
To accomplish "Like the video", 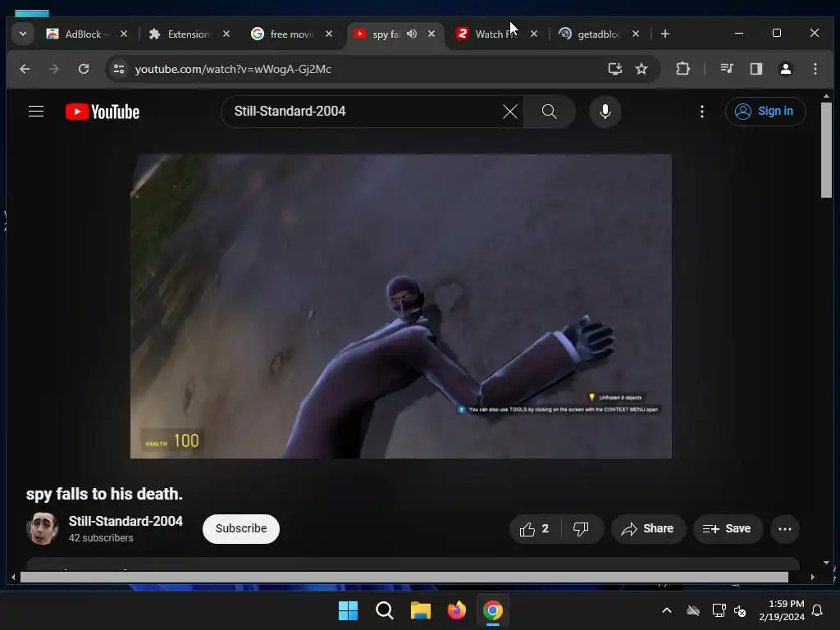I will pos(535,529).
